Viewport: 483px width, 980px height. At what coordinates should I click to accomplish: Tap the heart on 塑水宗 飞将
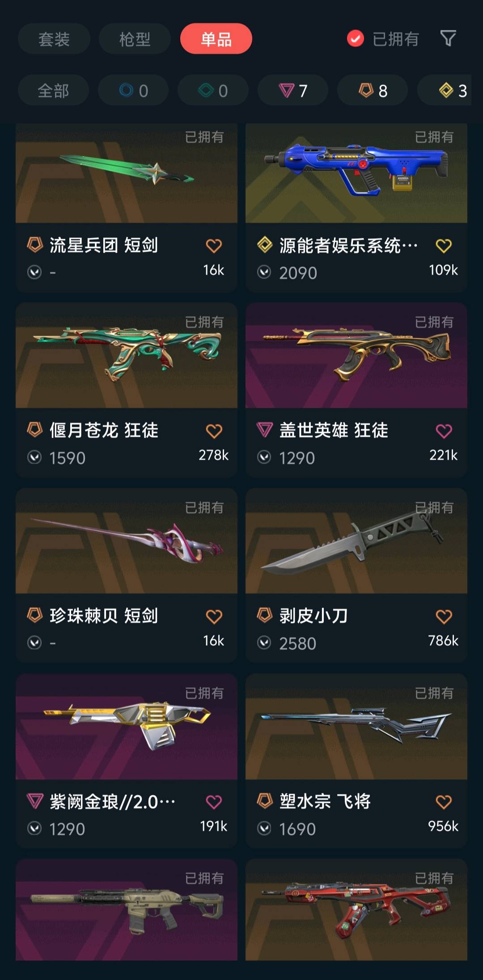click(444, 802)
